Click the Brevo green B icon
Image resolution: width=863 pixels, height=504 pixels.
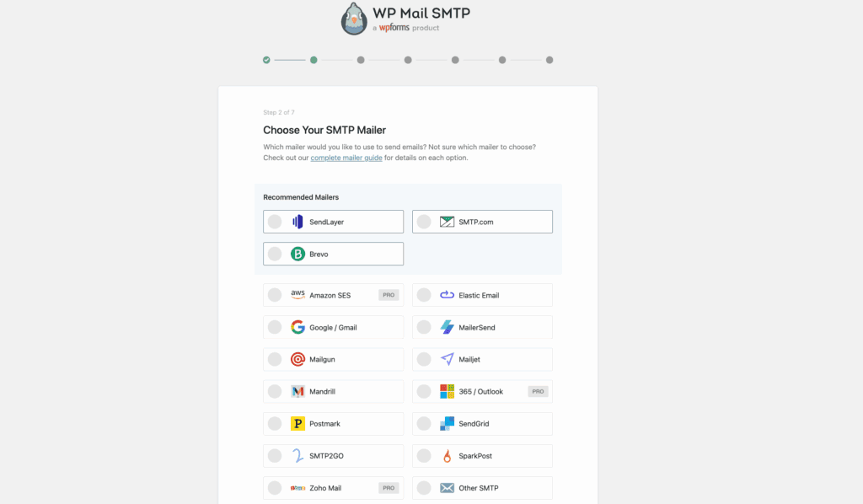coord(297,255)
